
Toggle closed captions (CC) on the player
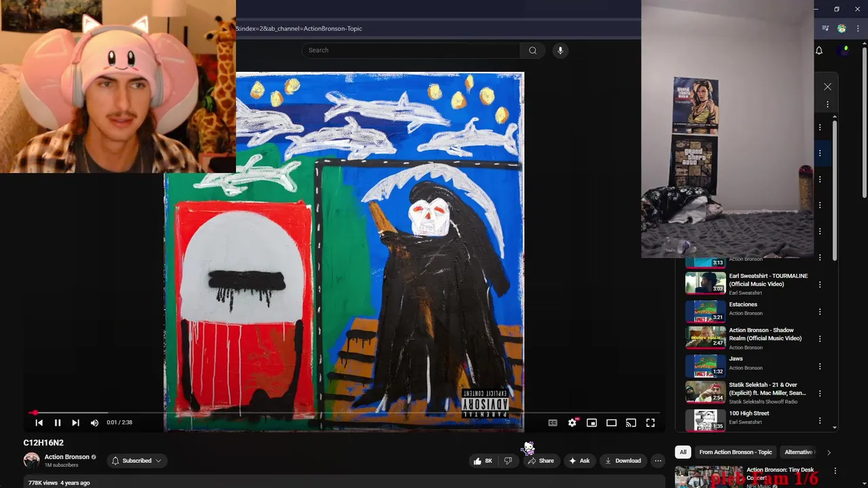(x=553, y=422)
